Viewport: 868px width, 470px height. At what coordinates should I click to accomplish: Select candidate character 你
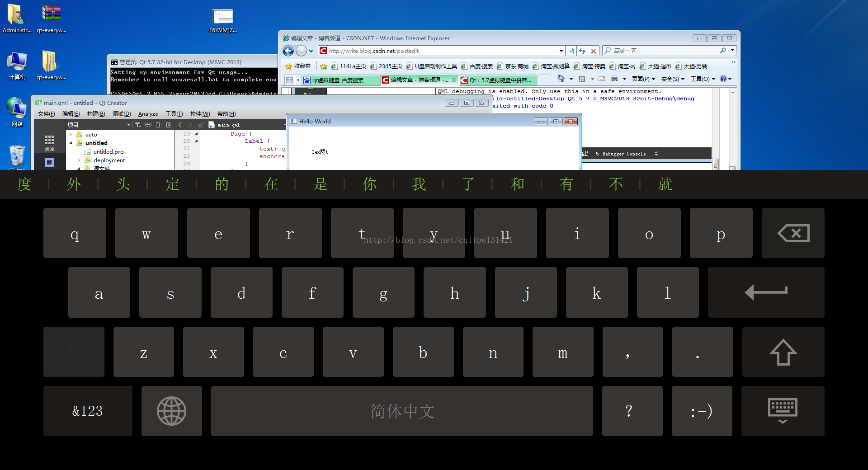point(369,184)
